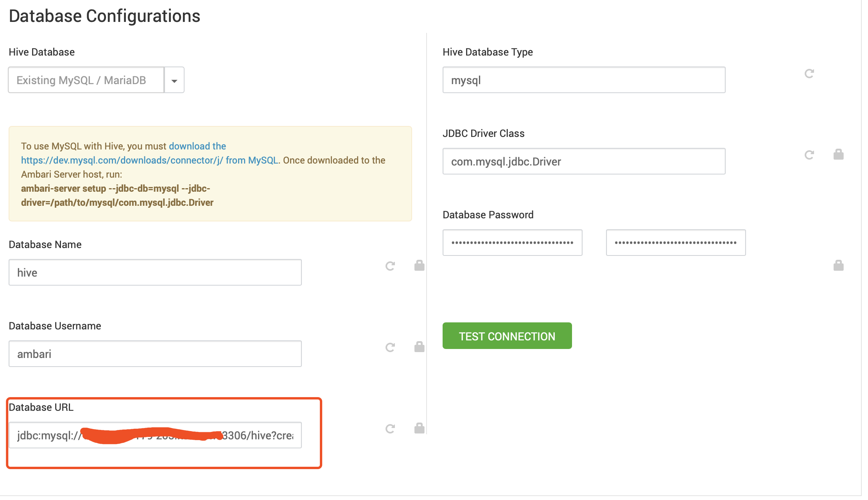The image size is (868, 500).
Task: Click refresh icon next to Hive Database Type
Action: pos(809,74)
